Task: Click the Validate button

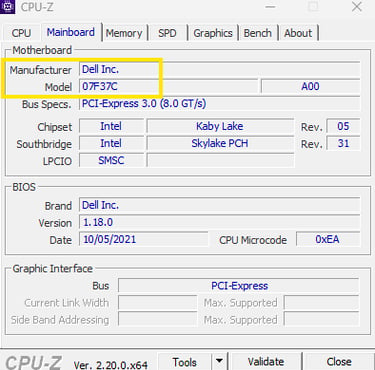Action: point(266,362)
